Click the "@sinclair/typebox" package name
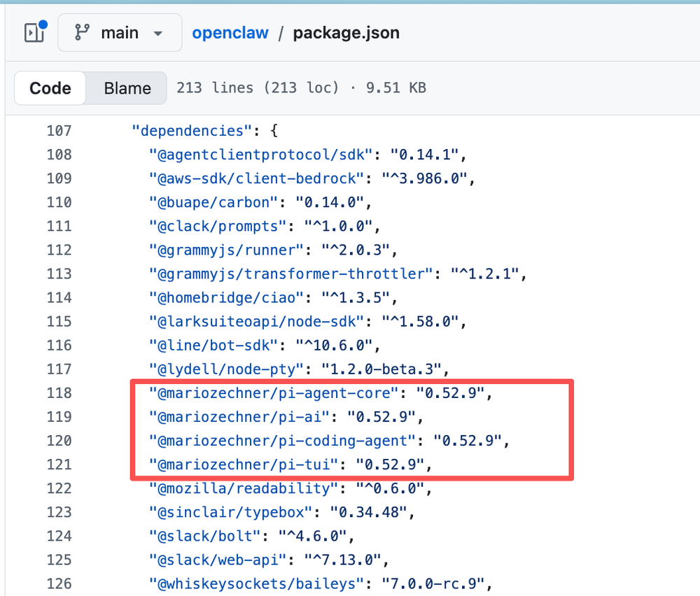700x596 pixels. 231,512
